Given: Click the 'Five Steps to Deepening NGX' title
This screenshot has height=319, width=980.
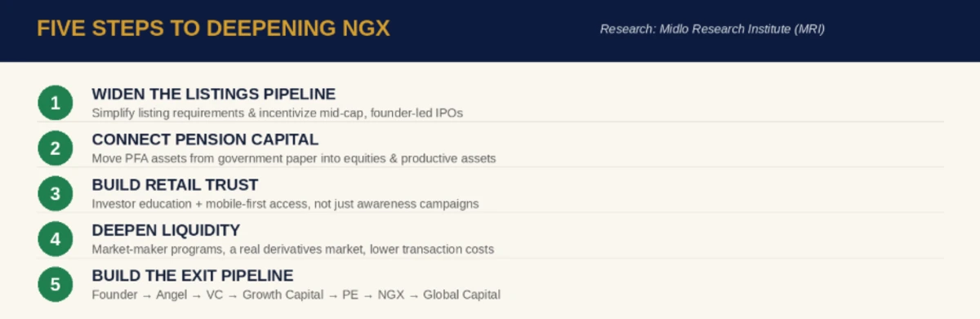Looking at the screenshot, I should click(x=213, y=29).
